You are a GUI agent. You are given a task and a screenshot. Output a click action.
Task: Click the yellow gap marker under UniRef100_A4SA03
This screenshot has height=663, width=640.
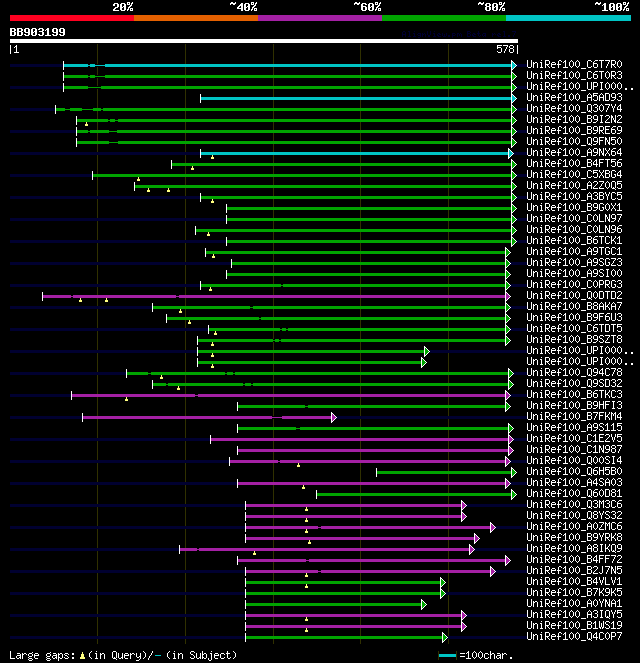point(303,487)
